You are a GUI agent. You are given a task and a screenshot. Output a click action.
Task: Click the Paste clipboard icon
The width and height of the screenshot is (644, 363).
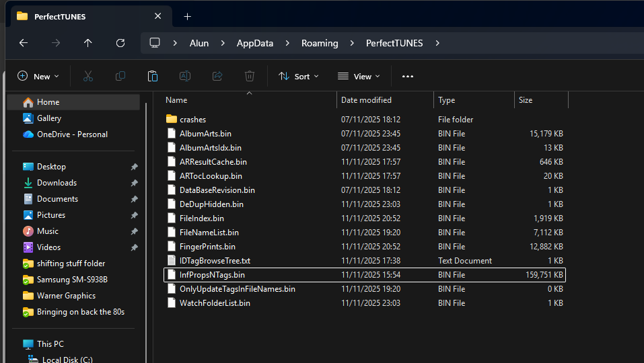(x=153, y=77)
